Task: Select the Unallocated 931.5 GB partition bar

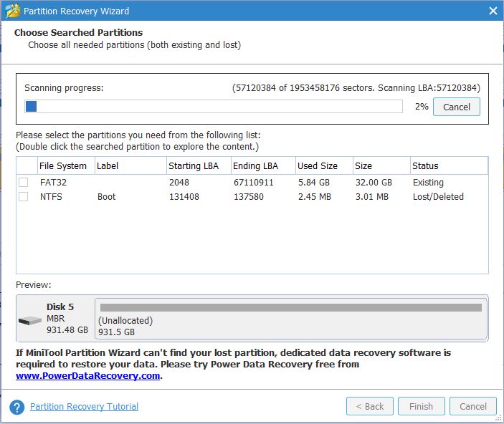Action: coord(291,319)
